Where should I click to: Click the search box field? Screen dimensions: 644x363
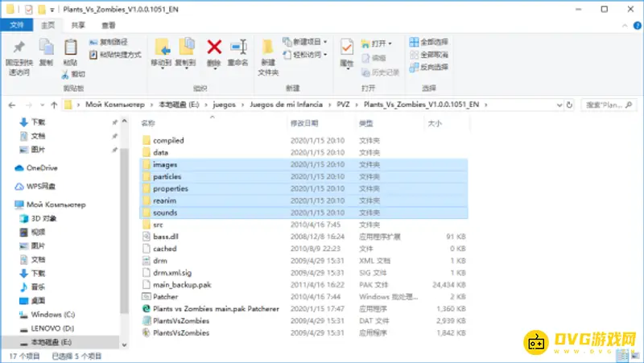coord(609,105)
